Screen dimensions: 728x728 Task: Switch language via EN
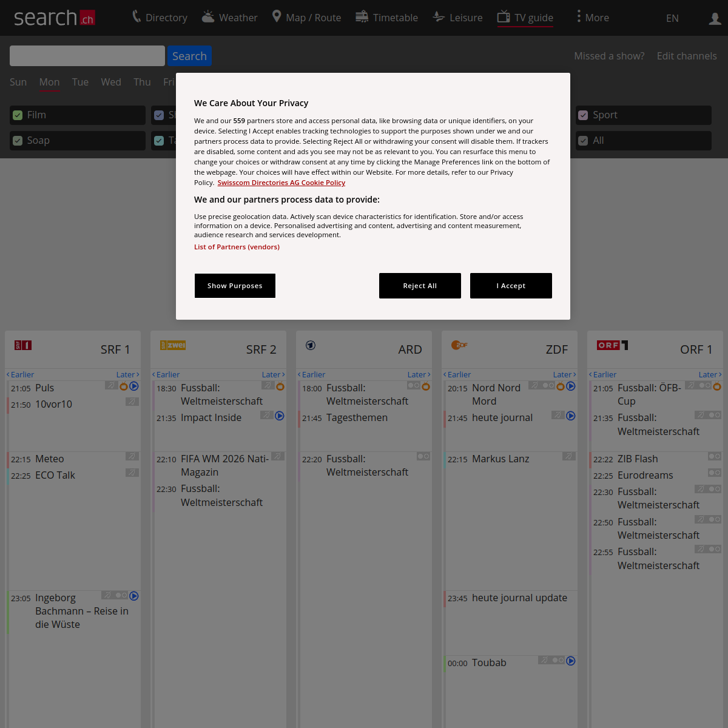(672, 18)
